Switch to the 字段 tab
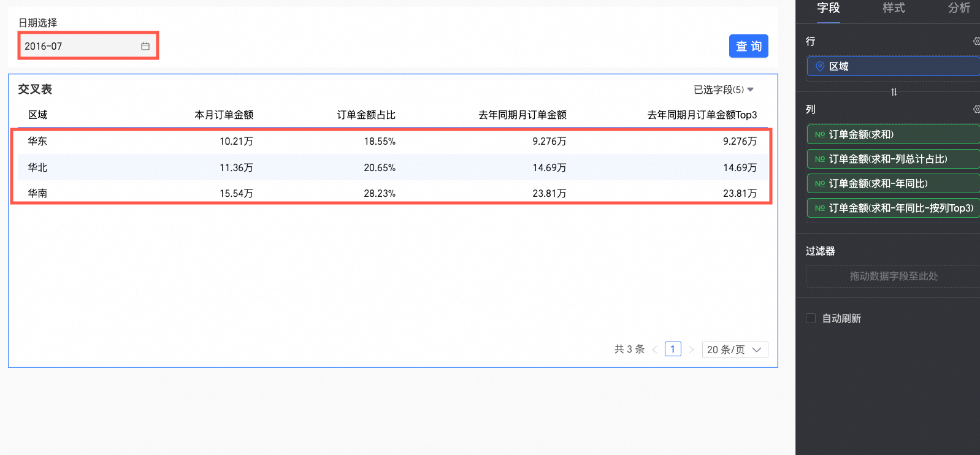This screenshot has width=980, height=455. click(x=829, y=9)
